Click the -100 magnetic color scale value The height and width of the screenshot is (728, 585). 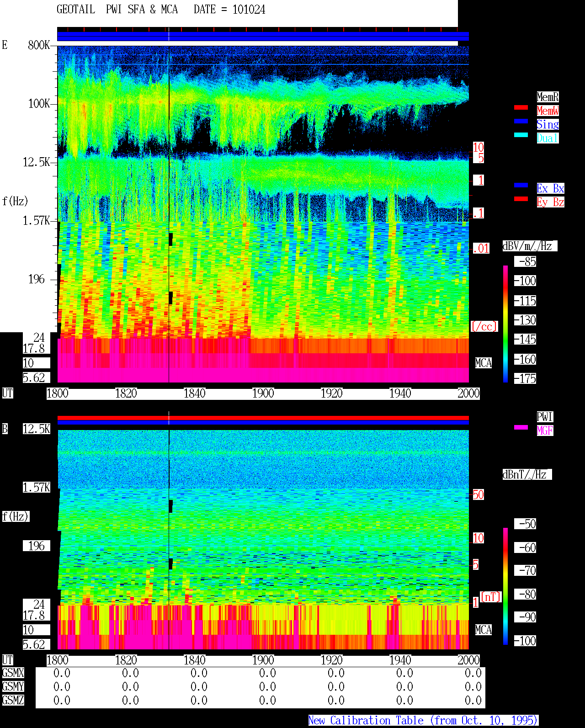pyautogui.click(x=526, y=641)
